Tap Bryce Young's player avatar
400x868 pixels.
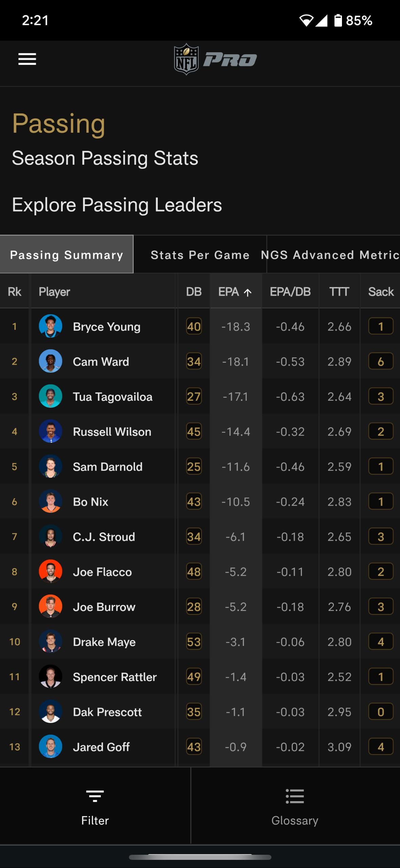click(51, 326)
